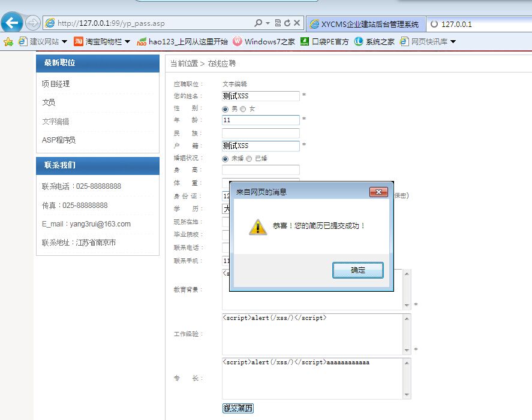Expand the 网页快讯库 dropdown arrow
This screenshot has width=532, height=420.
[x=453, y=42]
